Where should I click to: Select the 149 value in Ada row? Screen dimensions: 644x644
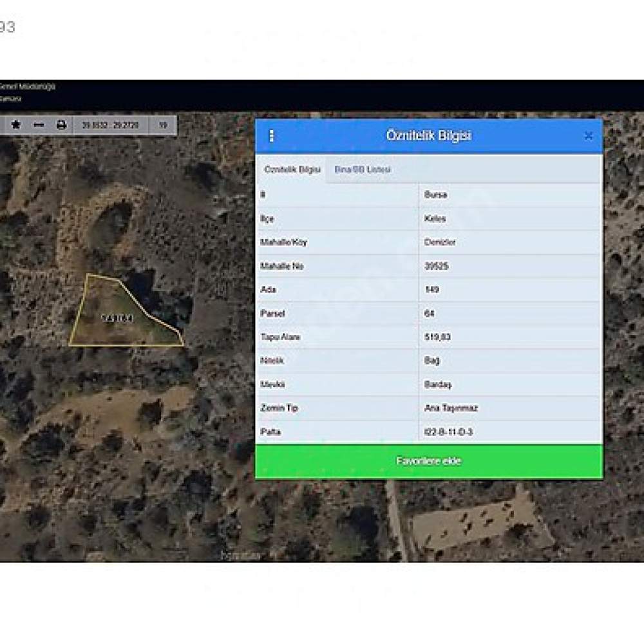[431, 290]
